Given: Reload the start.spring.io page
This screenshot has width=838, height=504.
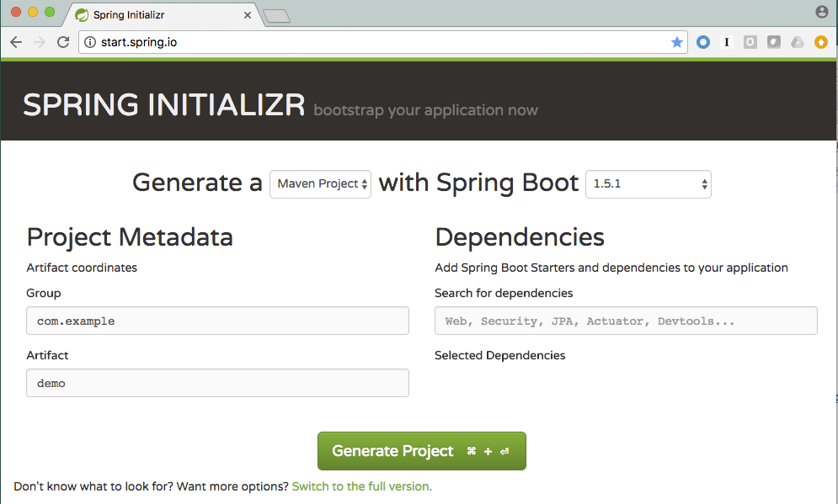Looking at the screenshot, I should 63,42.
